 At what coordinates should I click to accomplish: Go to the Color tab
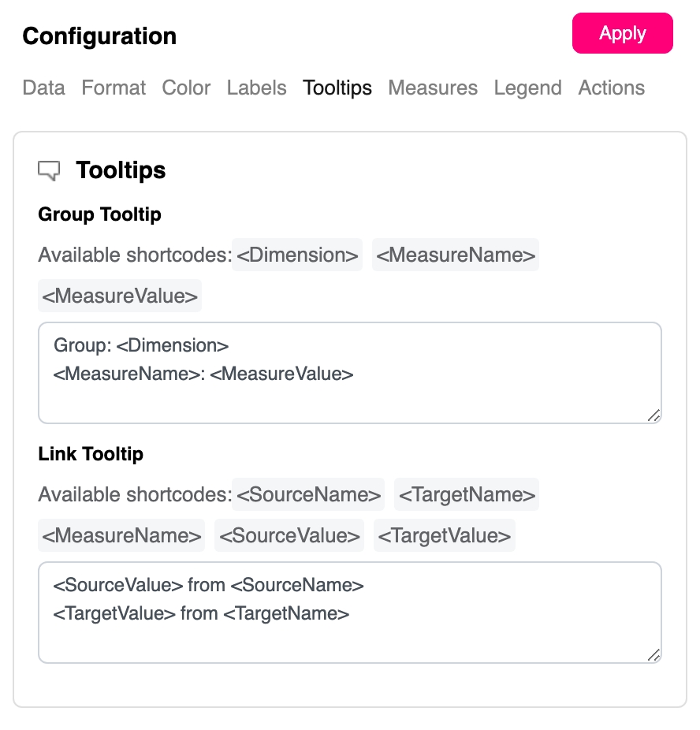[x=186, y=88]
